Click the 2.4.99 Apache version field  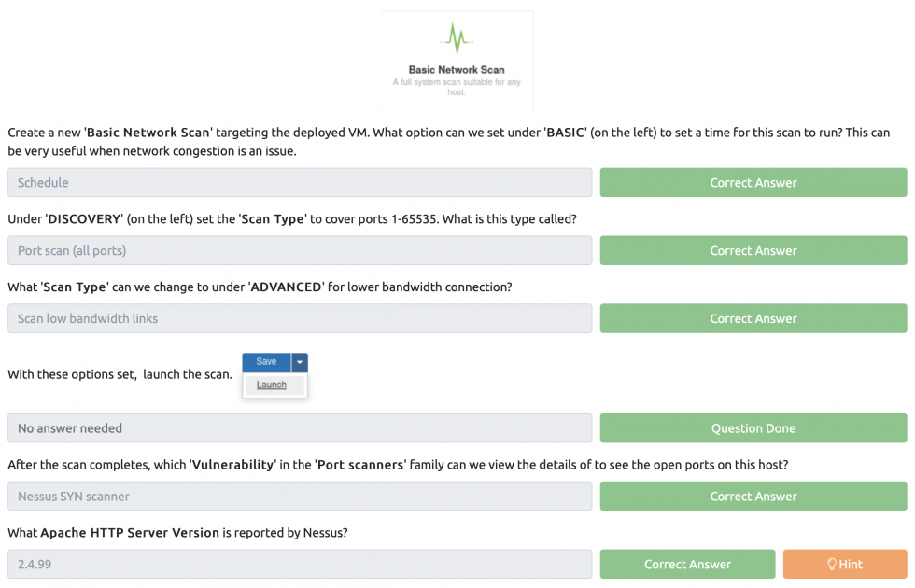pyautogui.click(x=300, y=564)
